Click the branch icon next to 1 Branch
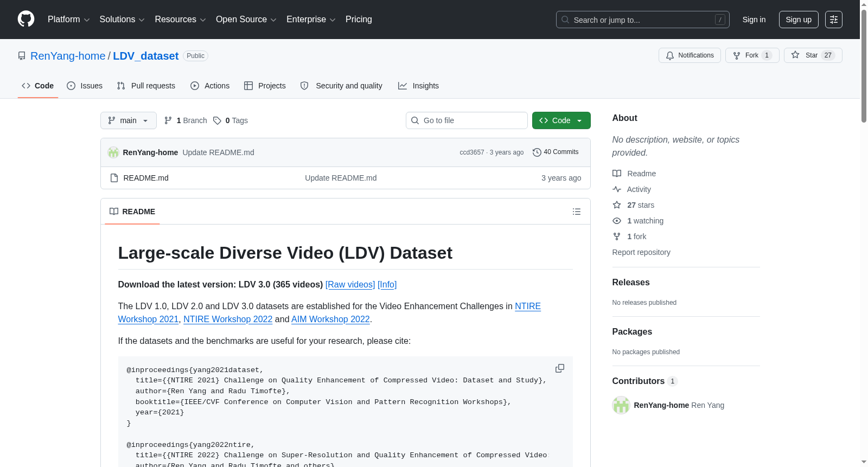 coord(168,120)
